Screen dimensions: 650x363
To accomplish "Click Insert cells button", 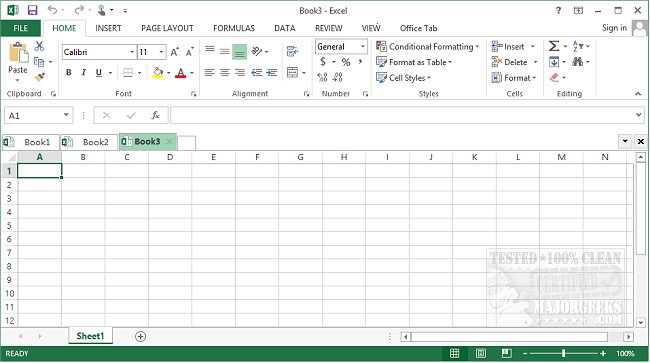I will [x=508, y=46].
